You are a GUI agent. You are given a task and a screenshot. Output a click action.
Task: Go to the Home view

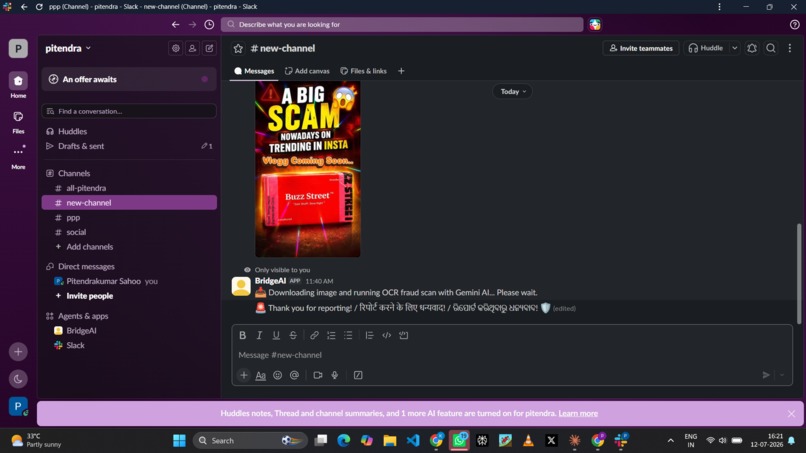(18, 85)
